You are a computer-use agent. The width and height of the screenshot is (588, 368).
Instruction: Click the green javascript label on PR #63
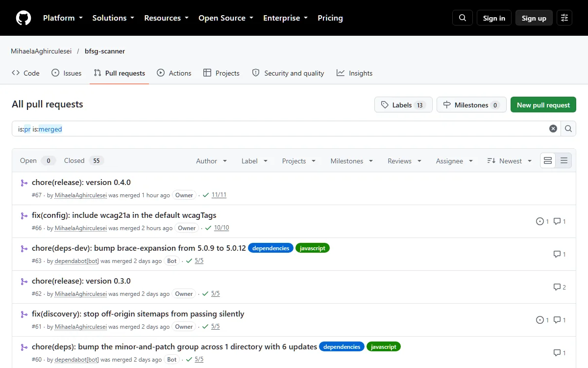[x=313, y=248]
